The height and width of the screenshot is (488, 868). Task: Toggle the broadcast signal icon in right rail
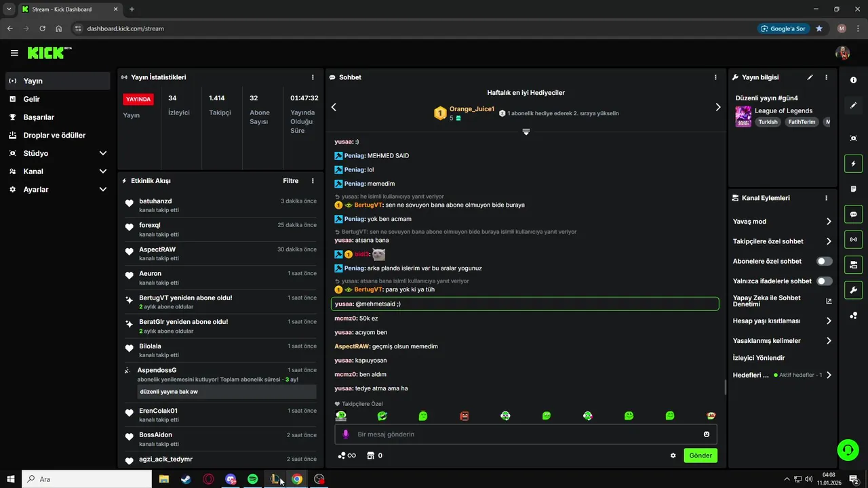tap(853, 239)
